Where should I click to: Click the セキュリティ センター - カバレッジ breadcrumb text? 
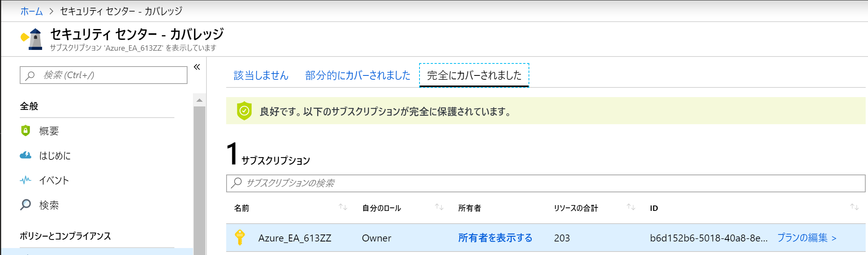point(121,11)
